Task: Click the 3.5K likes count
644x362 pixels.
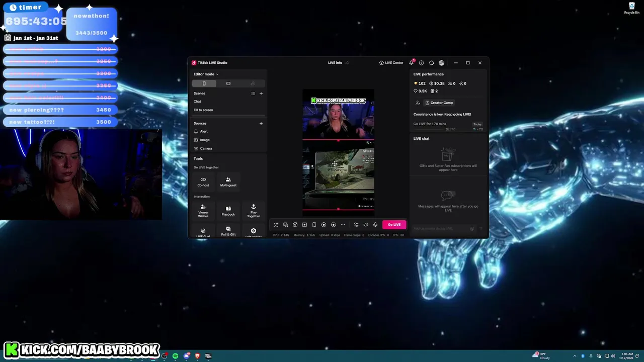Action: click(420, 91)
